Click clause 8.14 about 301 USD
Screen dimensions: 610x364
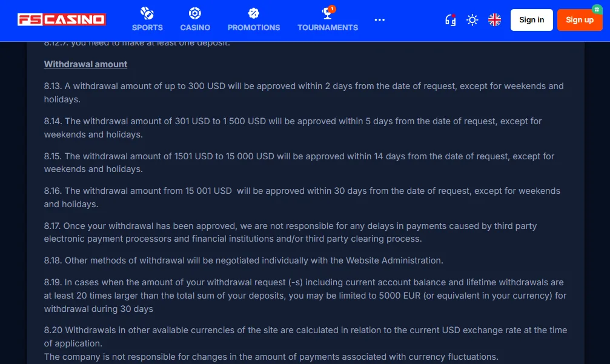pos(293,128)
